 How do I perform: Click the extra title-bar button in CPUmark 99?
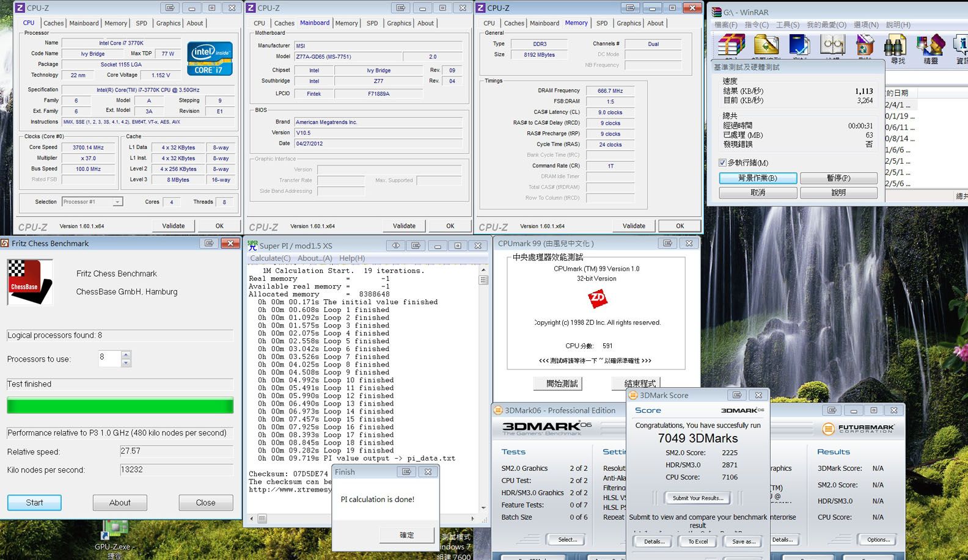pos(668,243)
